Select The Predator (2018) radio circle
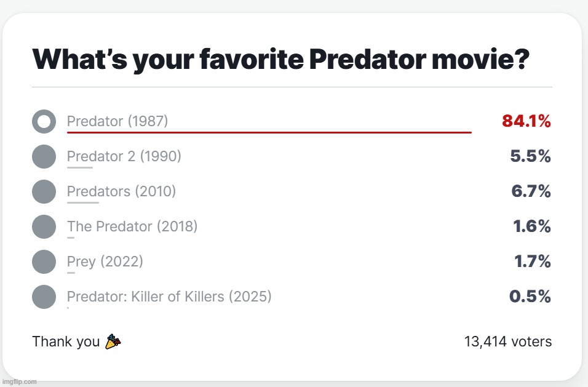 pos(44,226)
